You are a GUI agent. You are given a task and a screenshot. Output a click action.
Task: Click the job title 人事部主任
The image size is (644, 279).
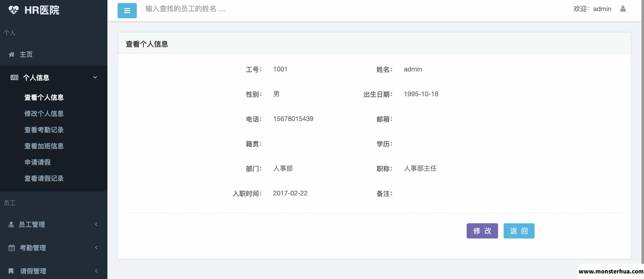(420, 169)
